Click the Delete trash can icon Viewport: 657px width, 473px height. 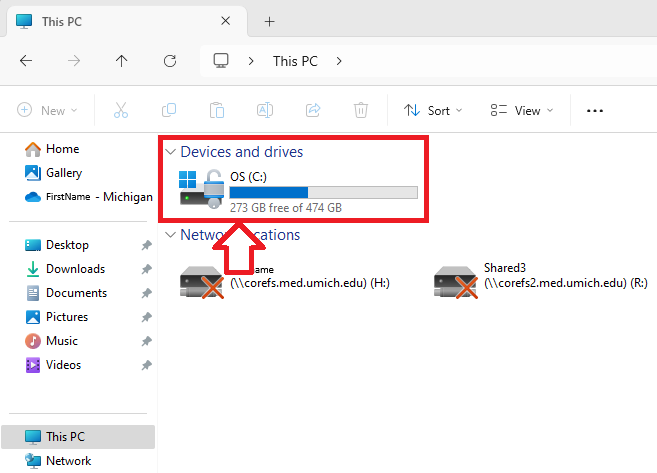pyautogui.click(x=361, y=110)
